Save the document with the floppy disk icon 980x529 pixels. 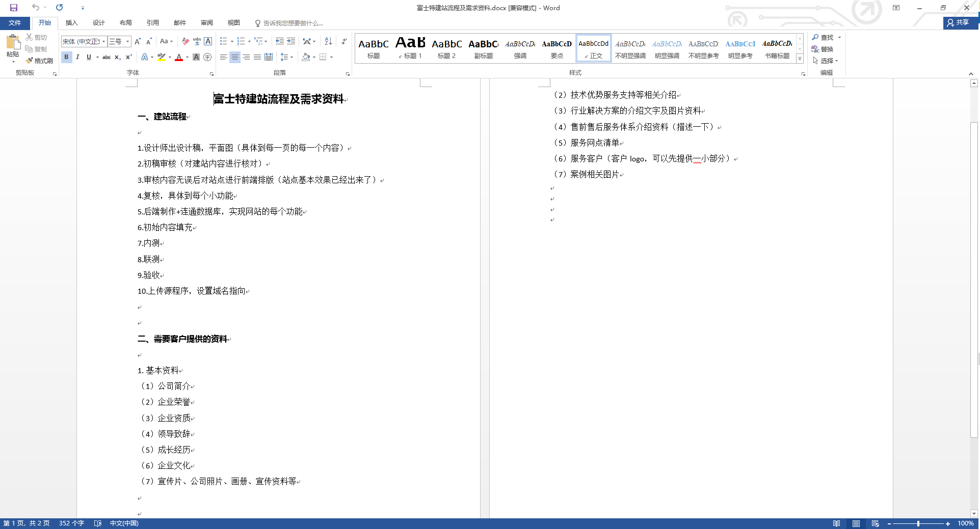[x=14, y=8]
